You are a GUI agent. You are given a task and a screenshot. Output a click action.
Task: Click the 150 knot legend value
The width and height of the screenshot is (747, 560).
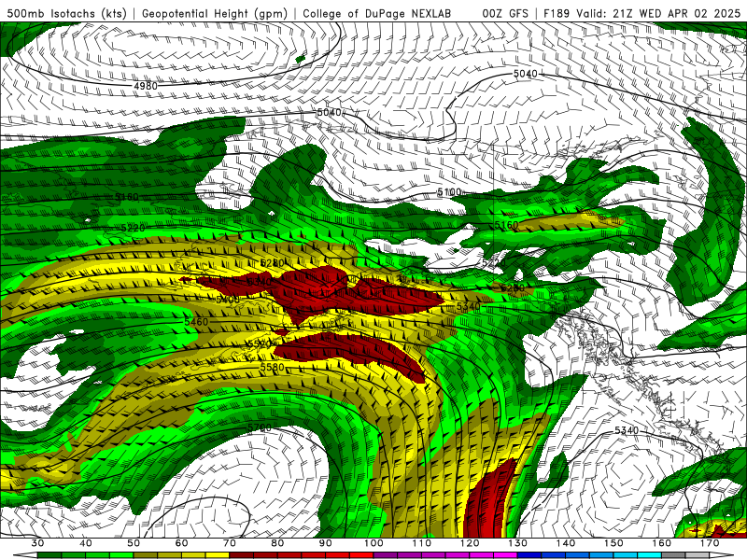tap(613, 543)
